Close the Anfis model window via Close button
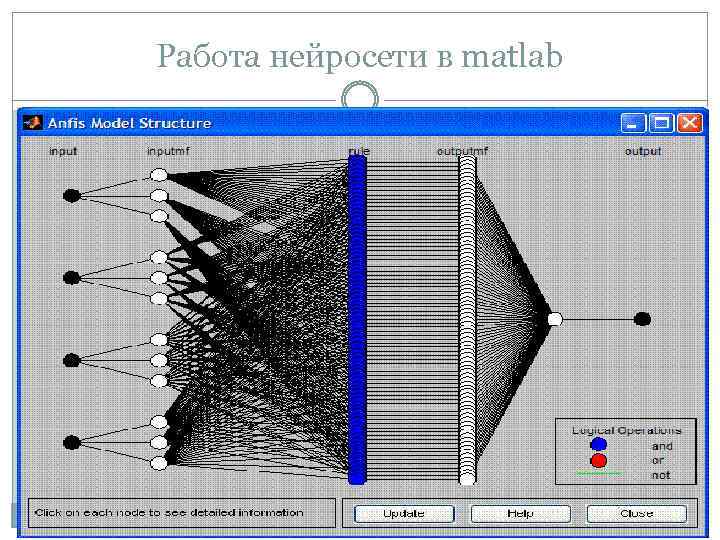Screen dimensions: 720x540 pos(637,513)
